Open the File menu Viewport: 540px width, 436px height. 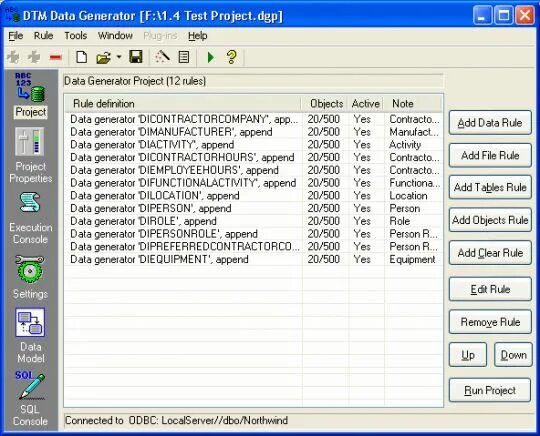(16, 36)
